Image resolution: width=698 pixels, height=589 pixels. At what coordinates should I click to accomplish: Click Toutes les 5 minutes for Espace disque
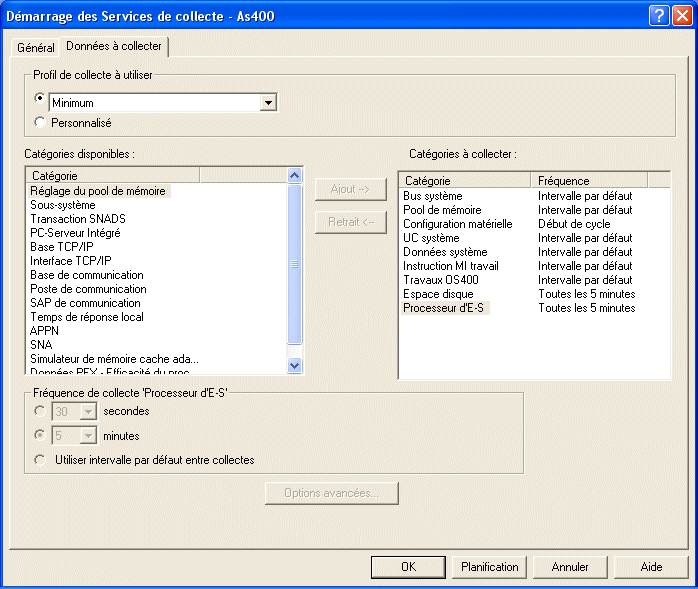point(587,294)
